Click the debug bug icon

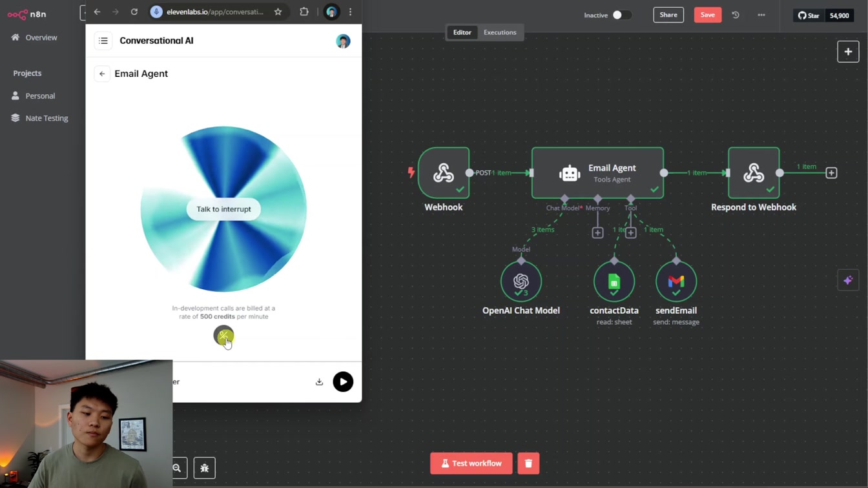[205, 468]
